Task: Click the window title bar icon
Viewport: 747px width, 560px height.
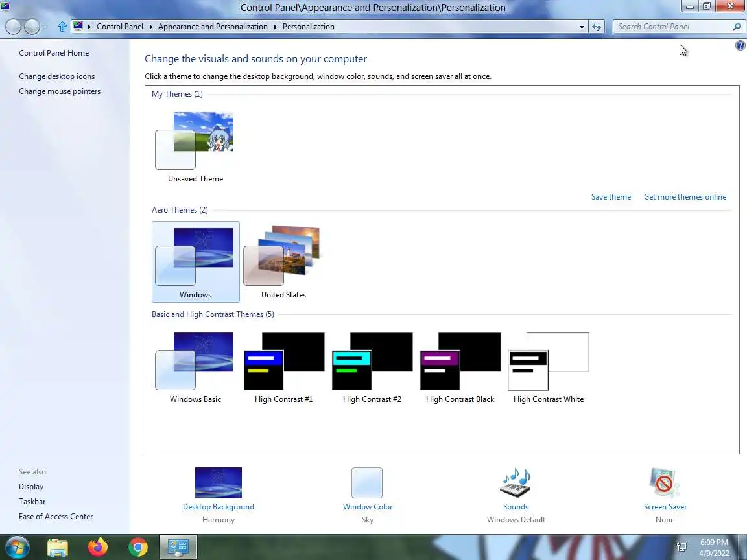Action: click(5, 6)
